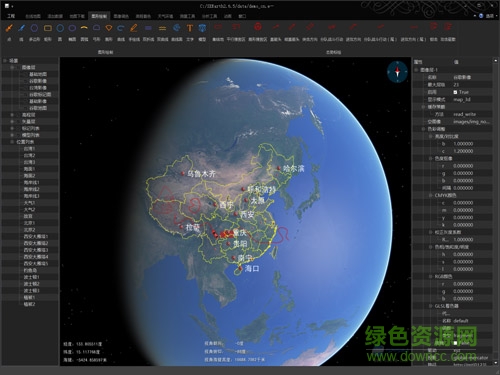Collapse the 位置列表 tree node

(12, 142)
